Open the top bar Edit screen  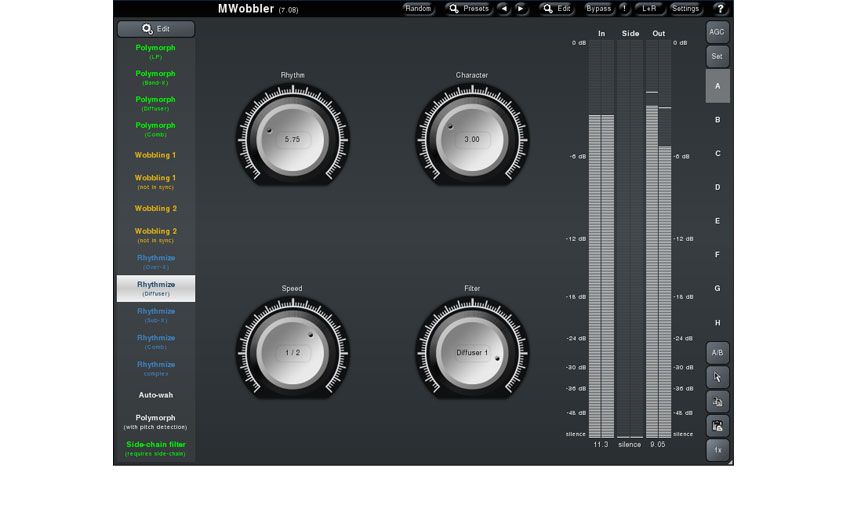[557, 9]
